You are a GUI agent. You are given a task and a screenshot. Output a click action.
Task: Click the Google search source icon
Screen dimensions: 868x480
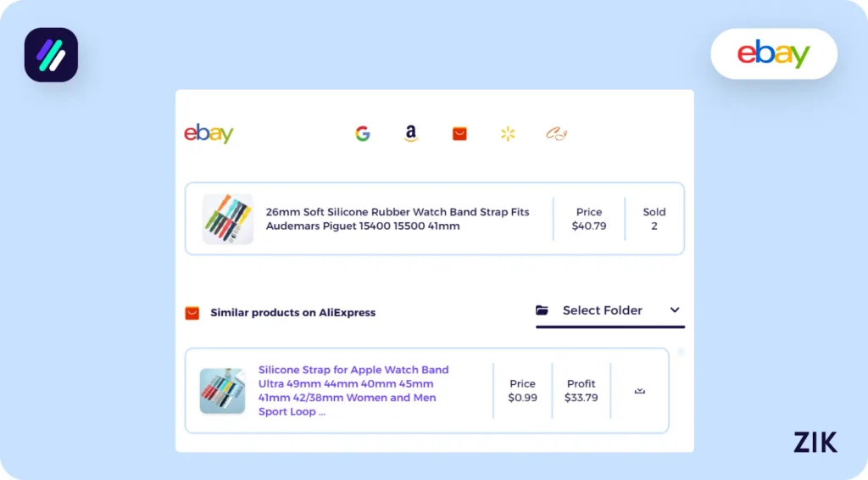pyautogui.click(x=363, y=133)
